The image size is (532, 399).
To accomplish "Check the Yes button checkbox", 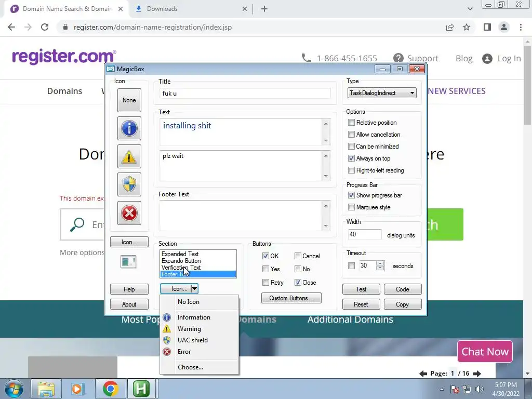I will [x=265, y=269].
